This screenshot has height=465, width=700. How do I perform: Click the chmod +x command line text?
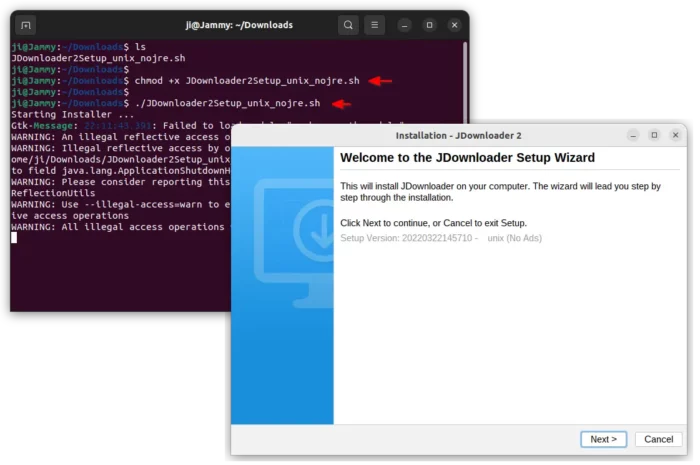[247, 81]
